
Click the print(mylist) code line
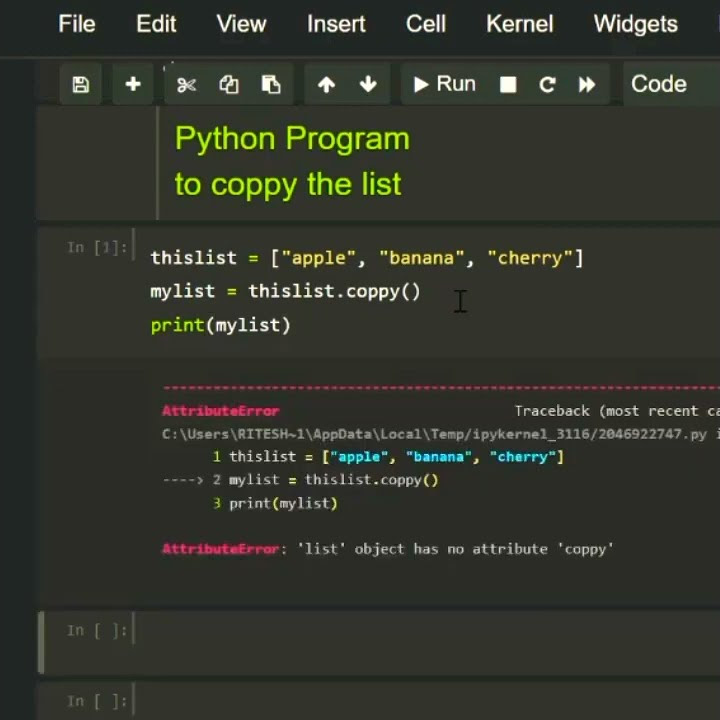pos(220,325)
